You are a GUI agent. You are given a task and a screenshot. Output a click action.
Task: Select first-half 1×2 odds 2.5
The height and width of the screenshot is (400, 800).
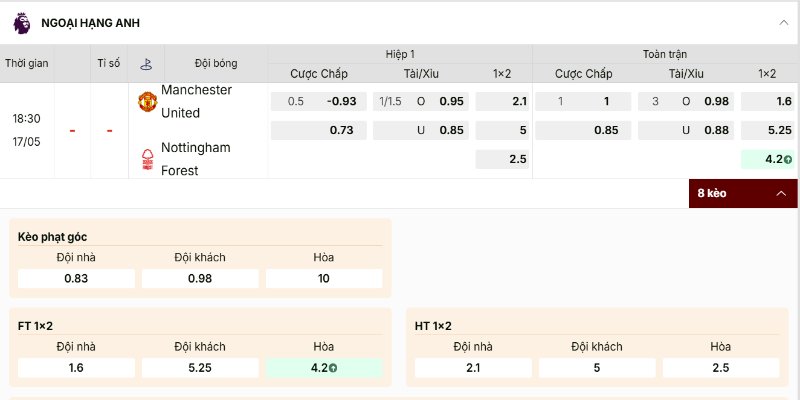click(x=503, y=159)
